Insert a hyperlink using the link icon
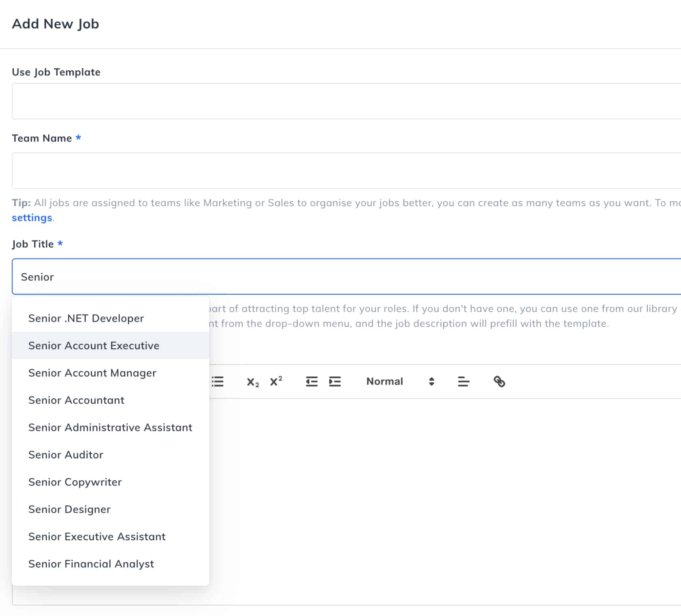This screenshot has height=616, width=681. (x=500, y=381)
